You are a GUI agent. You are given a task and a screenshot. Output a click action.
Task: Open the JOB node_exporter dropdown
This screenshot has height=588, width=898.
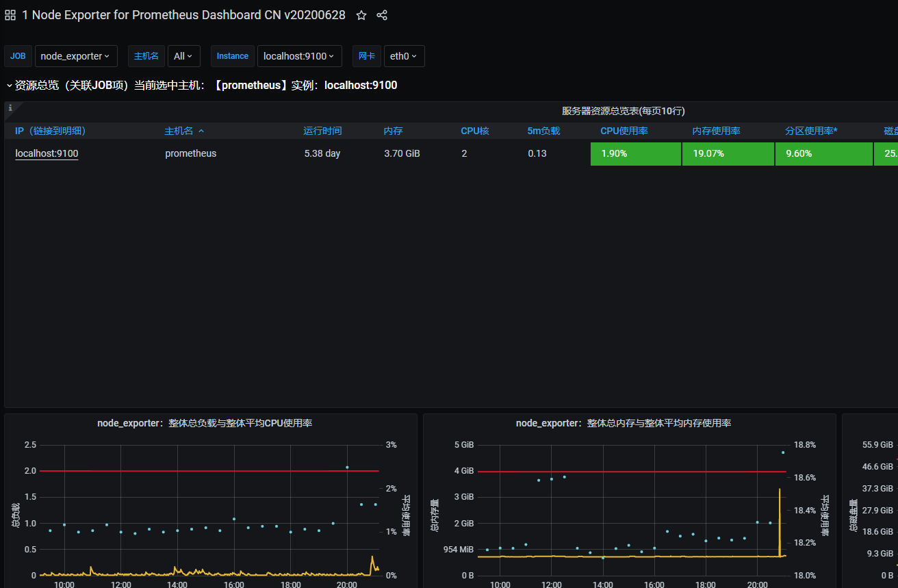[76, 56]
